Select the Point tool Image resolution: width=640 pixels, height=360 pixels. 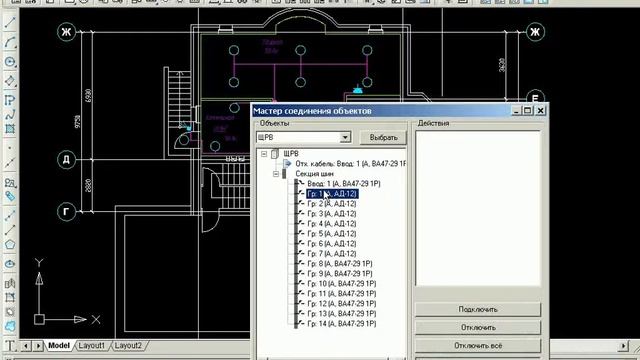(x=10, y=148)
